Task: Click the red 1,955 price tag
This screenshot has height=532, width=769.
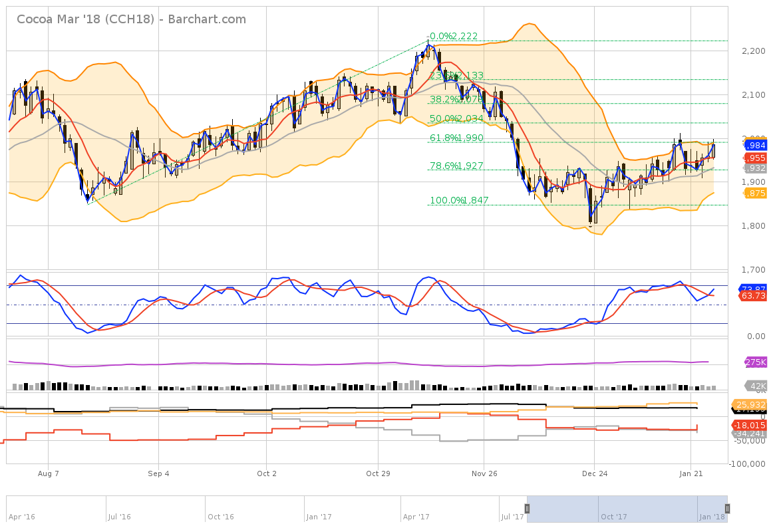Action: pyautogui.click(x=755, y=158)
